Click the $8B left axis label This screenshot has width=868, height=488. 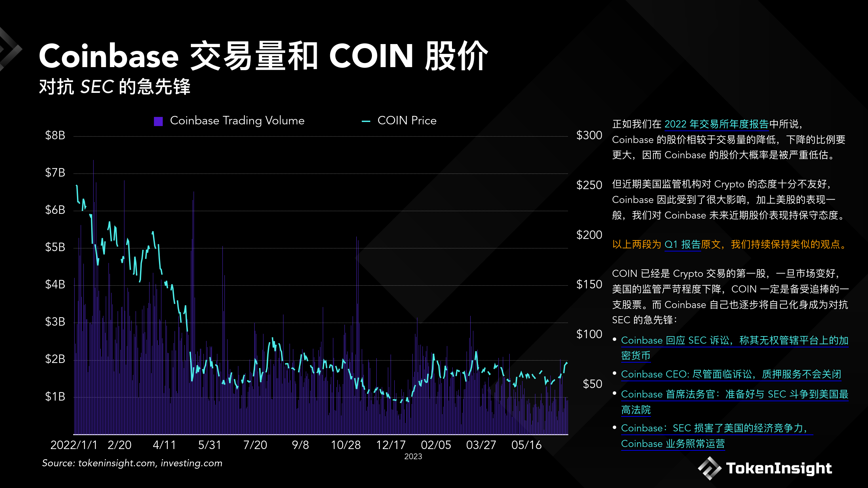click(55, 136)
